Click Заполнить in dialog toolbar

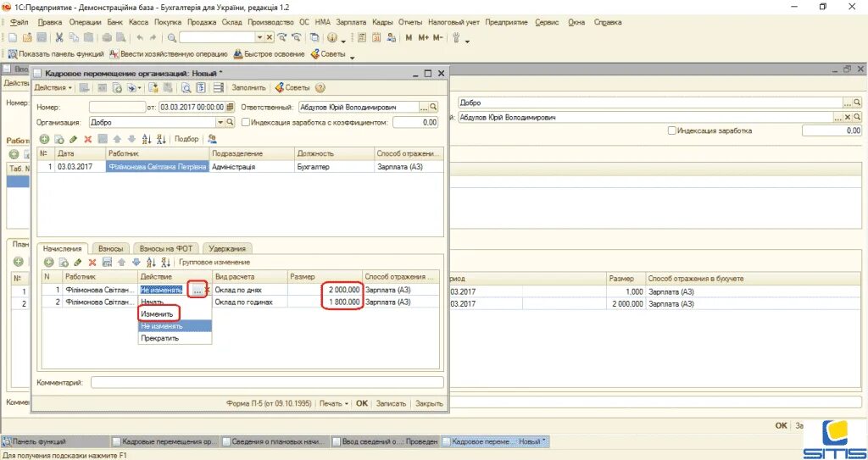click(248, 88)
